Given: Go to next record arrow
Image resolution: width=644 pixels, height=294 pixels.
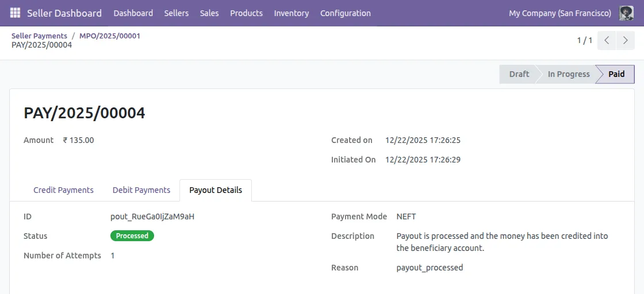Looking at the screenshot, I should (626, 40).
